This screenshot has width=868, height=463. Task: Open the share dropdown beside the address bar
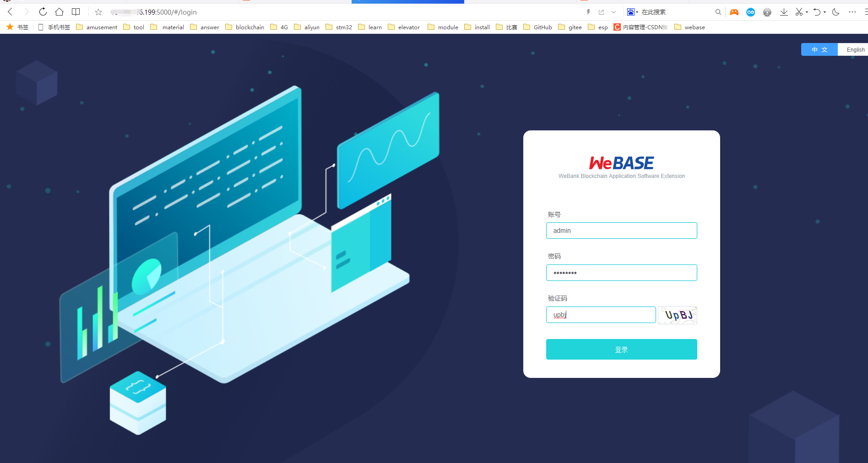click(x=613, y=12)
